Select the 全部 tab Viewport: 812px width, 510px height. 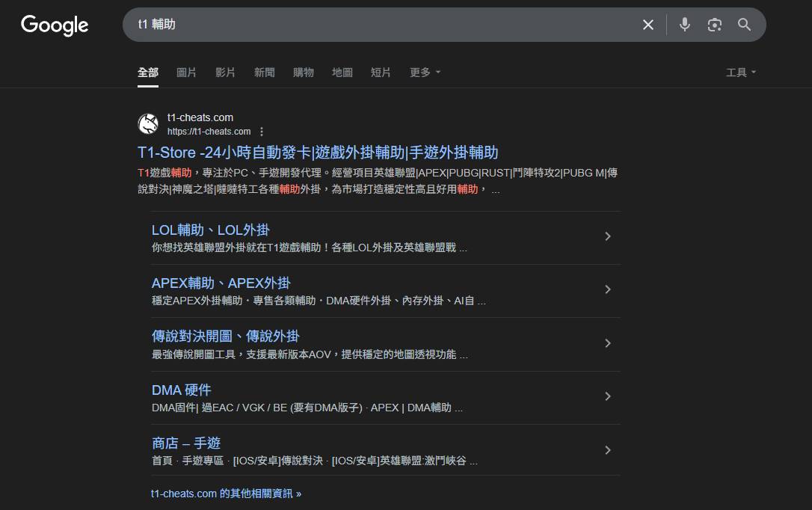point(147,73)
